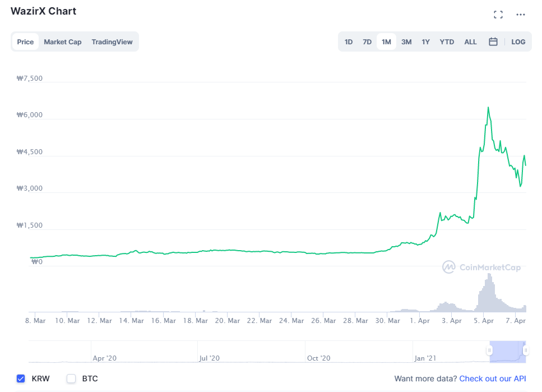Open the calendar date range picker
Screen dimensions: 542x392
493,42
